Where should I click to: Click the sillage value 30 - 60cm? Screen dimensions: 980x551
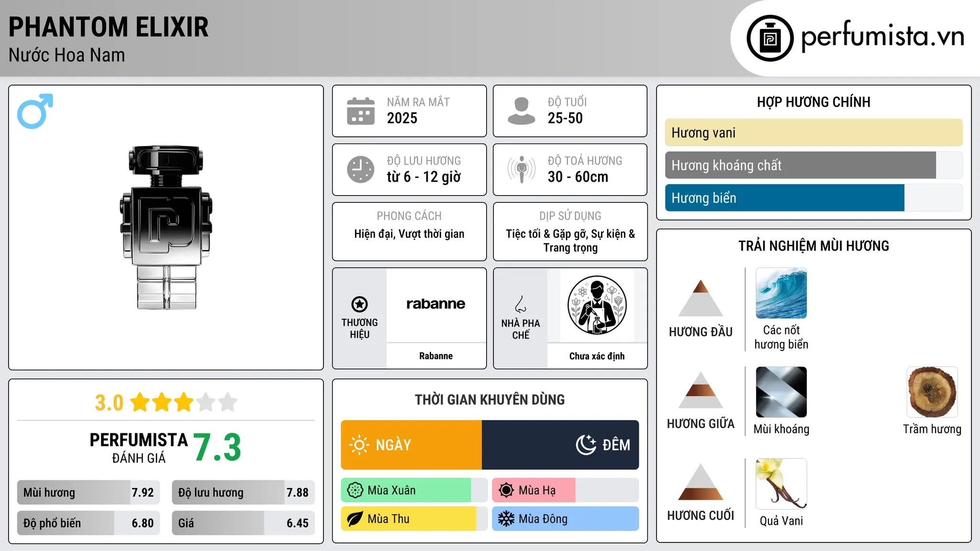click(578, 177)
